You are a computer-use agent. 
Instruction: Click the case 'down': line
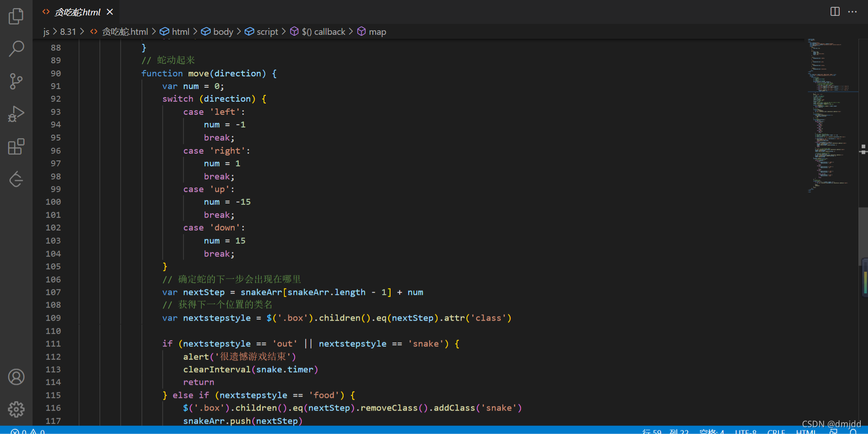(x=214, y=227)
